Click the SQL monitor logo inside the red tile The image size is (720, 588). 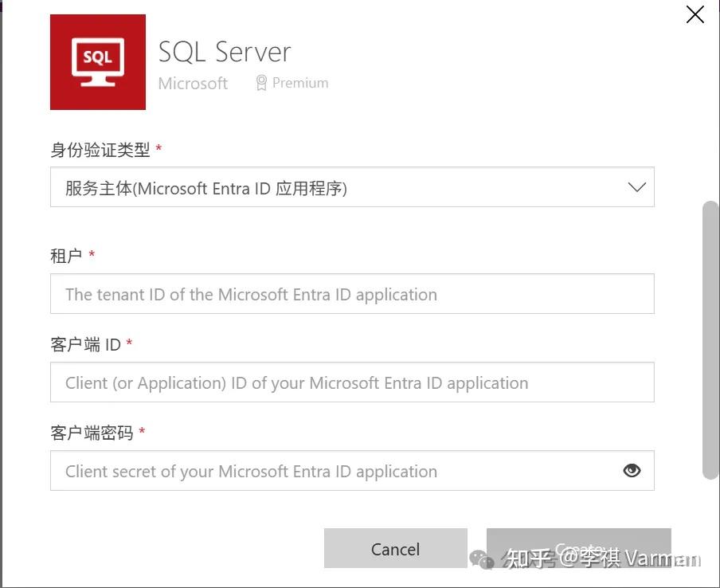pos(97,61)
